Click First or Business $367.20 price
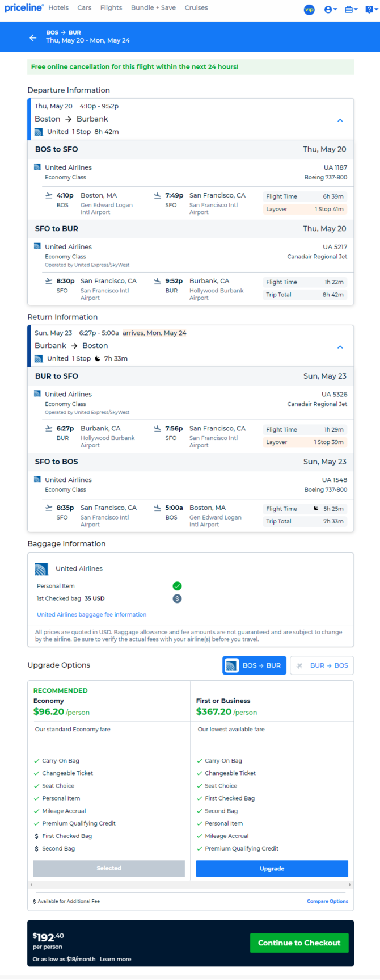Screen dimensions: 380x980 [x=226, y=712]
